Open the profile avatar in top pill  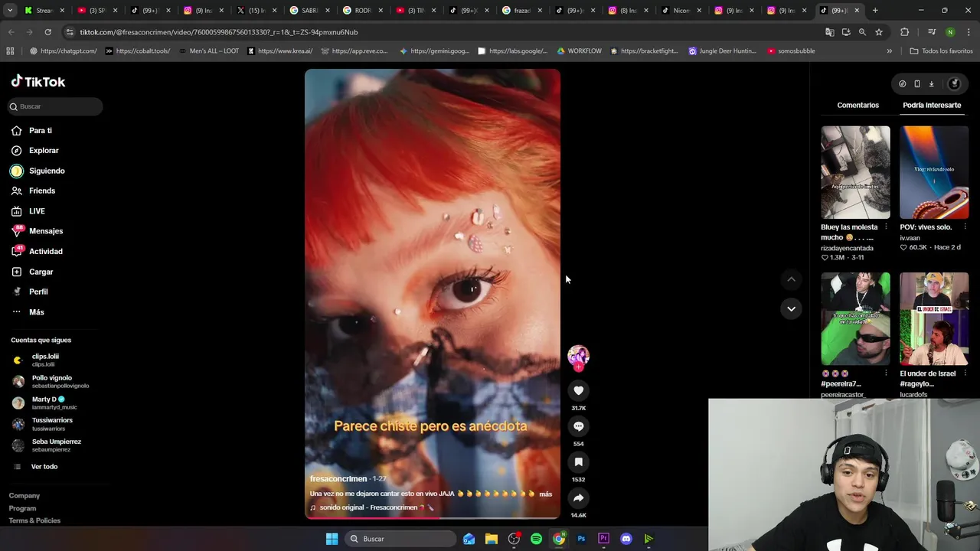click(x=954, y=84)
